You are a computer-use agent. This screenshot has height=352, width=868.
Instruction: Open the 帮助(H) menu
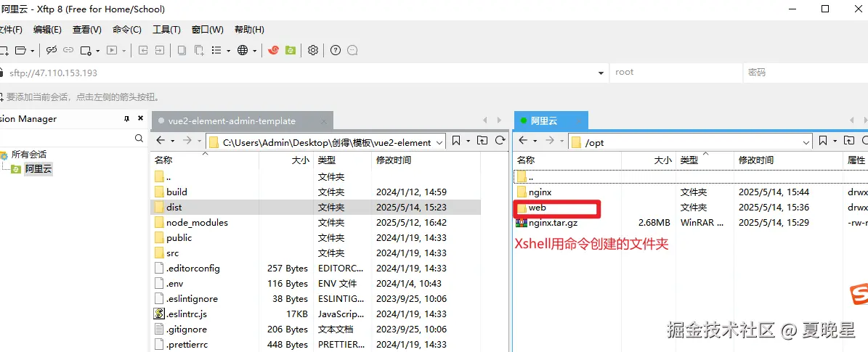pos(249,29)
